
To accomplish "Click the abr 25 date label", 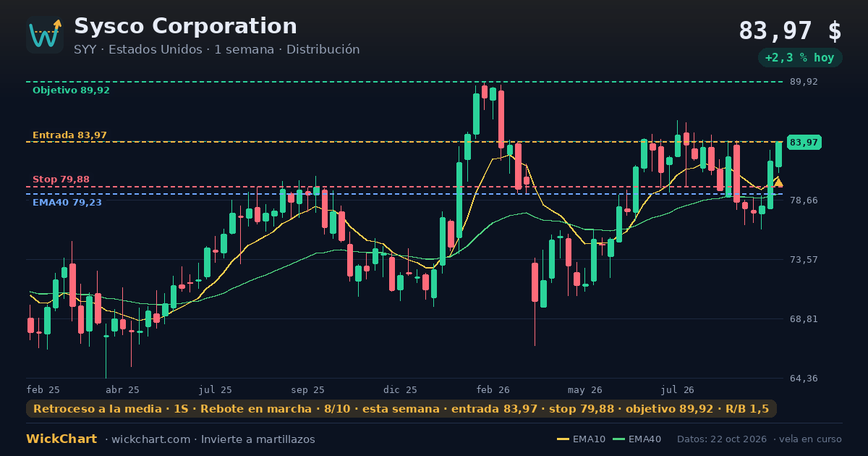I will pyautogui.click(x=123, y=390).
